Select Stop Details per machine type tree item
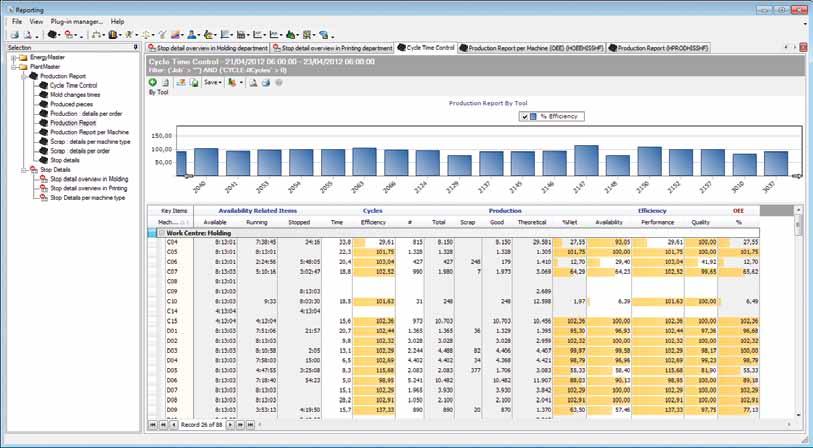813x448 pixels. (88, 198)
